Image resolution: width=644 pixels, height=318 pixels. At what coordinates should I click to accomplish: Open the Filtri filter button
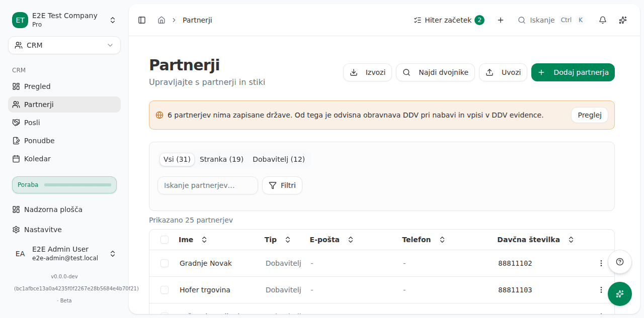click(282, 185)
